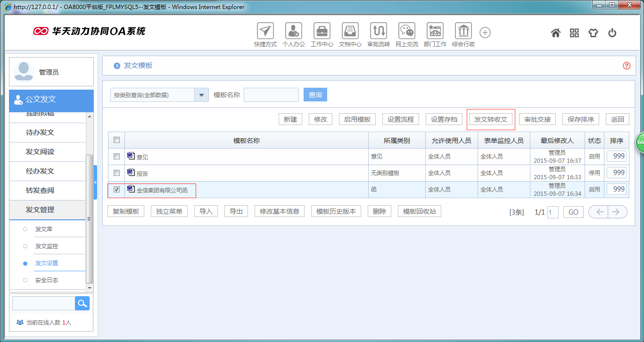Open the 审批流转 icon
This screenshot has width=644, height=342.
coord(379,32)
